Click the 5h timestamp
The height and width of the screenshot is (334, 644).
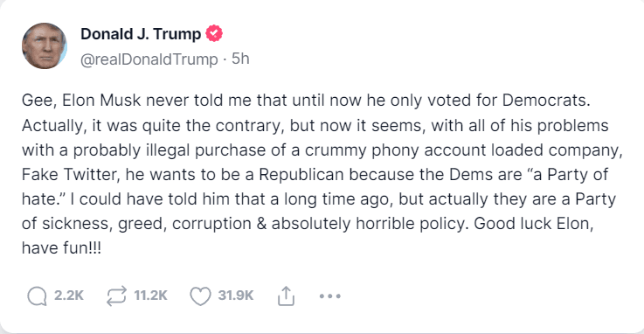coord(240,59)
